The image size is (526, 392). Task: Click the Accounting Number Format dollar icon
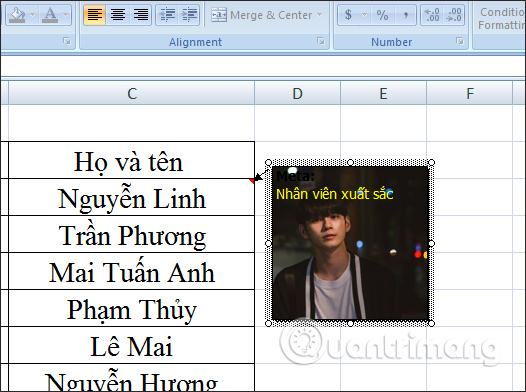click(x=349, y=15)
